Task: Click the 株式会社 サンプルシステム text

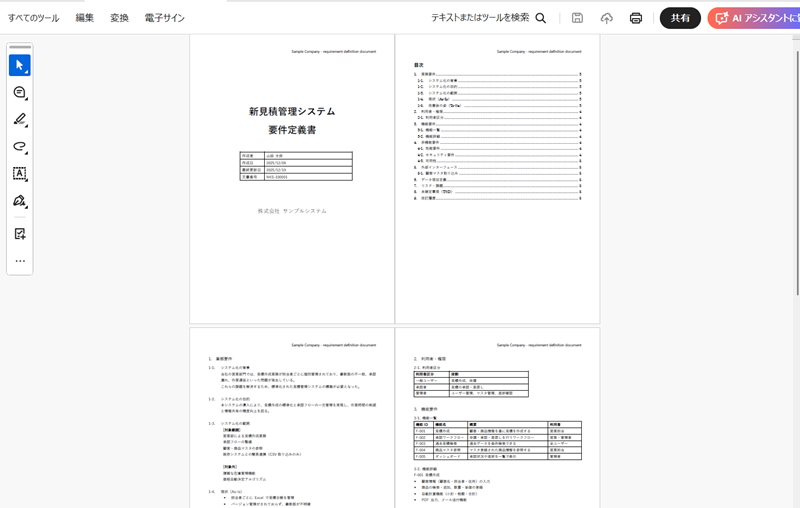Action: tap(292, 211)
